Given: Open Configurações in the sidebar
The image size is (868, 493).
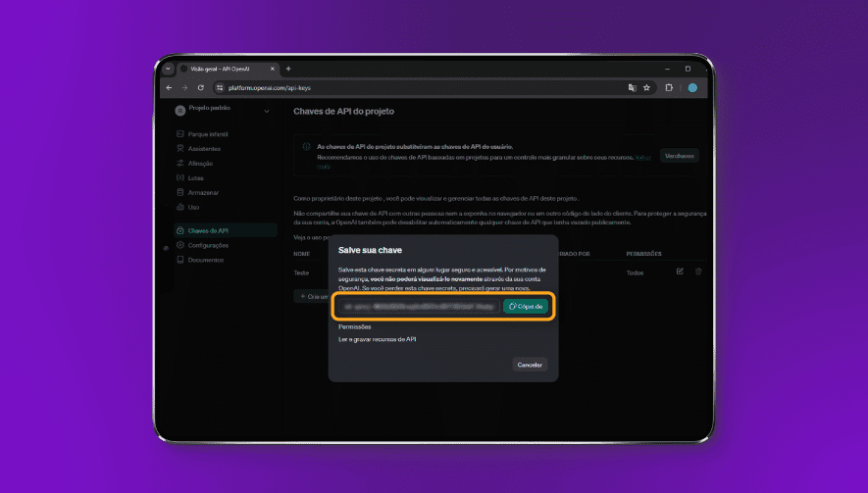Looking at the screenshot, I should [202, 245].
